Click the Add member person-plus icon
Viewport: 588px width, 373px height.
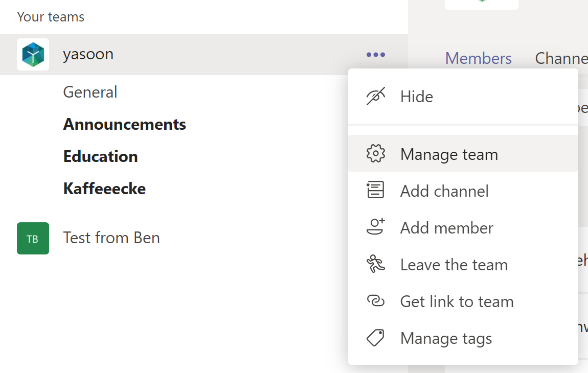coord(375,227)
